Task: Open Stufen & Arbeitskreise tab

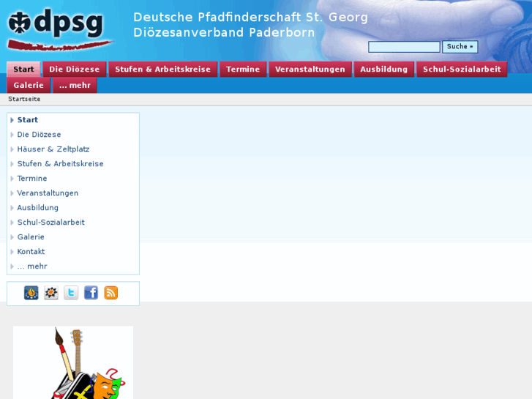Action: point(163,70)
